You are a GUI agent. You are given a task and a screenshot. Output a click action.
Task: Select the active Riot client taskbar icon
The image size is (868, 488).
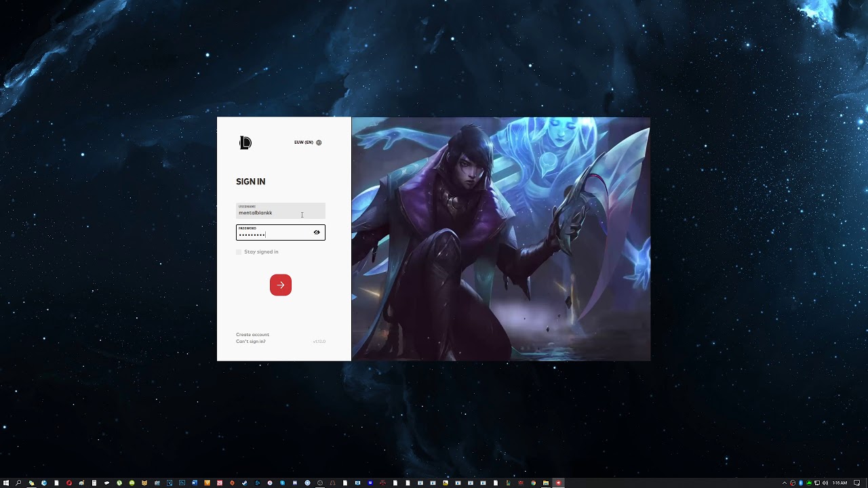(559, 483)
